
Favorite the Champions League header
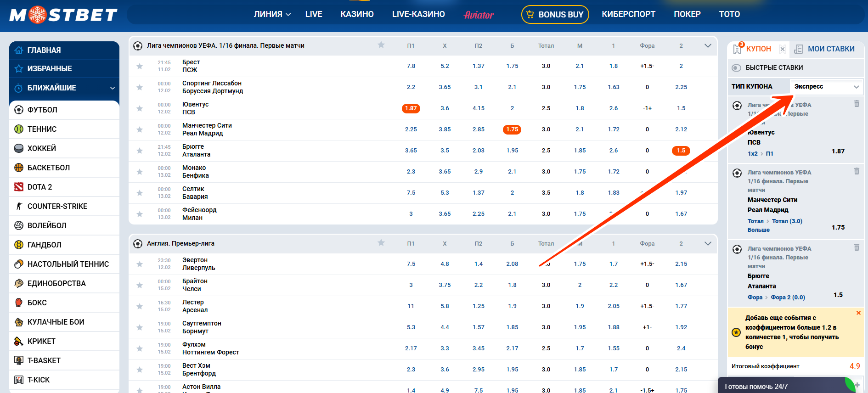(x=381, y=45)
